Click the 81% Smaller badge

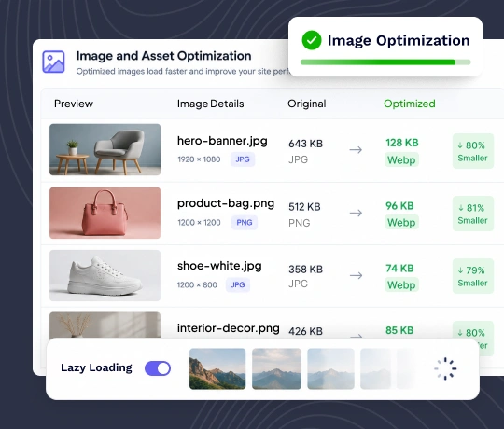click(x=473, y=214)
